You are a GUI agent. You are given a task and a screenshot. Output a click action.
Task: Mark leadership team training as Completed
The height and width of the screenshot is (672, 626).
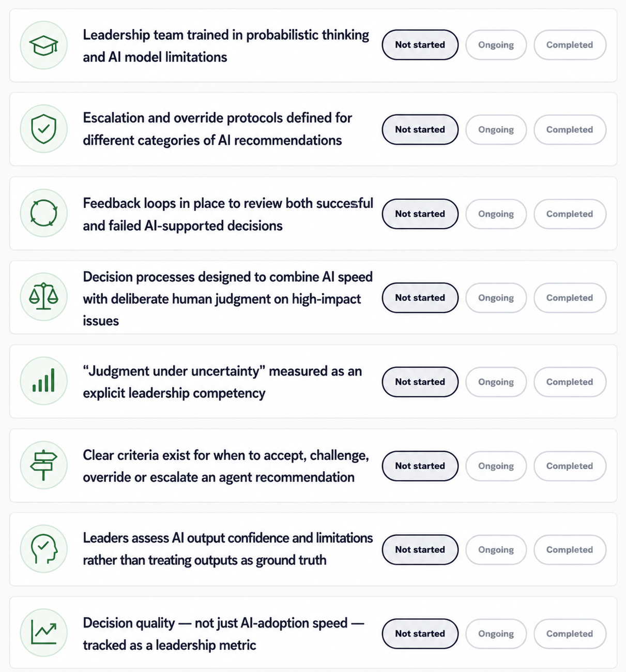pos(570,45)
